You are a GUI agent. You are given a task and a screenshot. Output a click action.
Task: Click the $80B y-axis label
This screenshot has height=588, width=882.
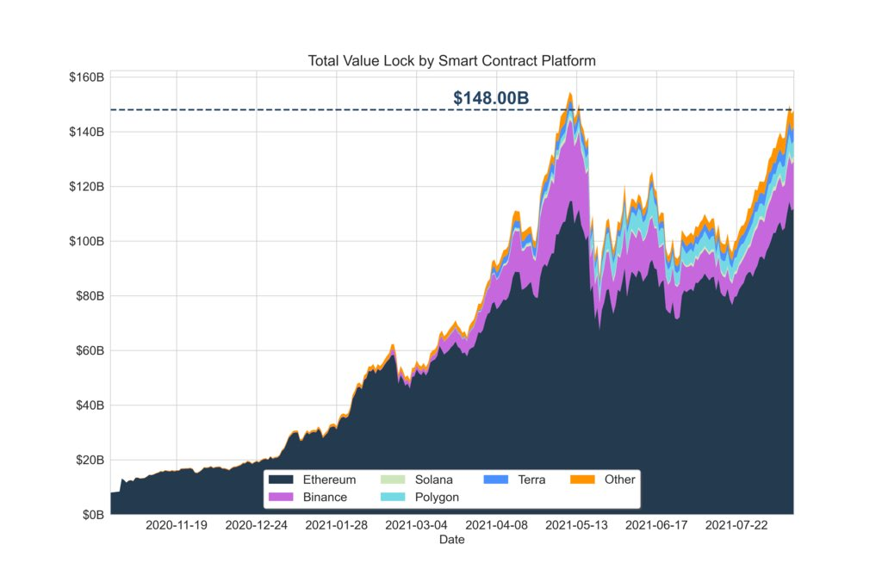point(90,296)
